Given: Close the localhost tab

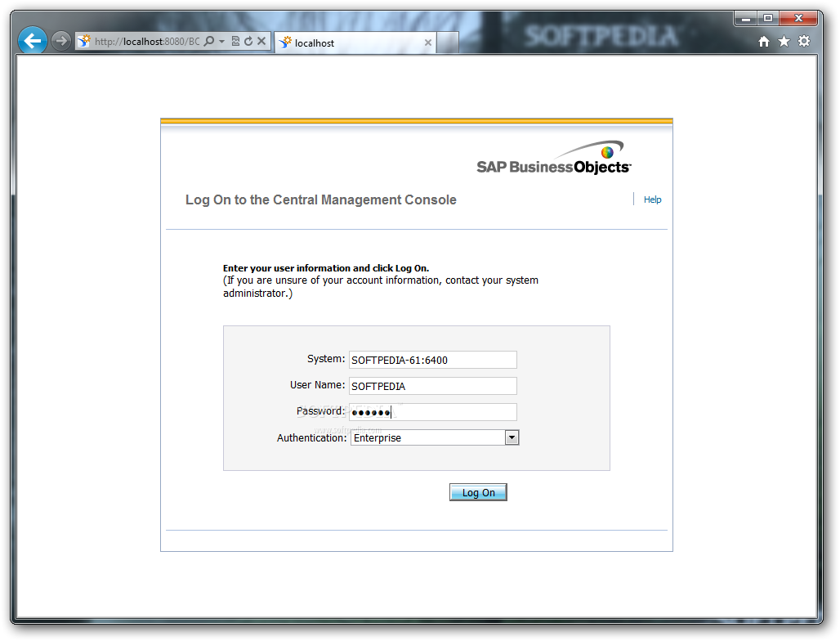Looking at the screenshot, I should tap(427, 43).
